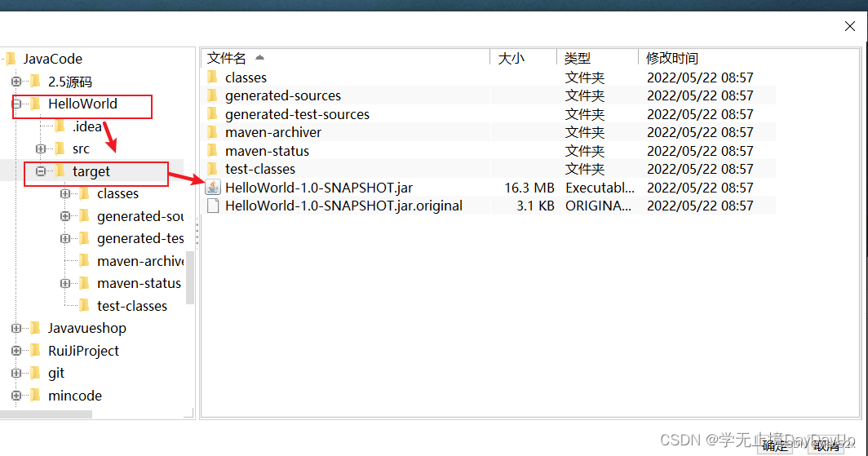Click generated-sources folder icon in file list
Image resolution: width=868 pixels, height=456 pixels.
point(213,95)
